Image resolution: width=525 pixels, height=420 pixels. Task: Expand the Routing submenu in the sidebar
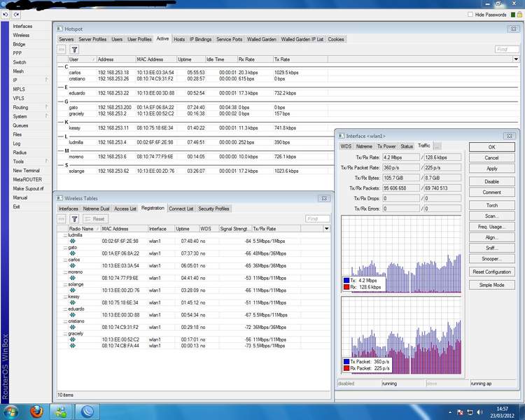[46, 107]
